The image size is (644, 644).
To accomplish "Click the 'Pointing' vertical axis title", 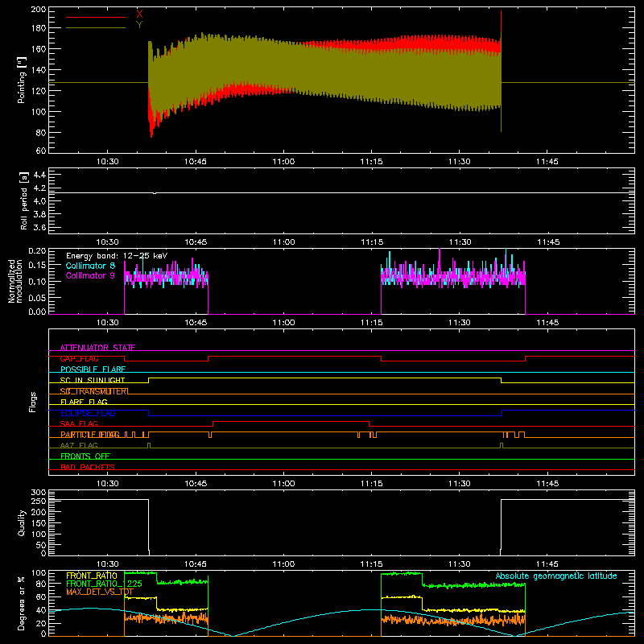I will 22,80.
